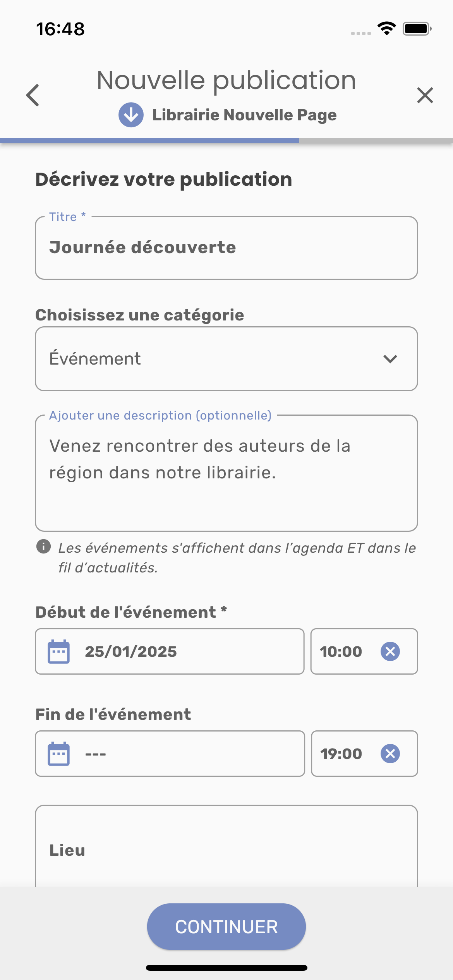Viewport: 453px width, 980px height.
Task: Edit the description text area
Action: (x=226, y=473)
